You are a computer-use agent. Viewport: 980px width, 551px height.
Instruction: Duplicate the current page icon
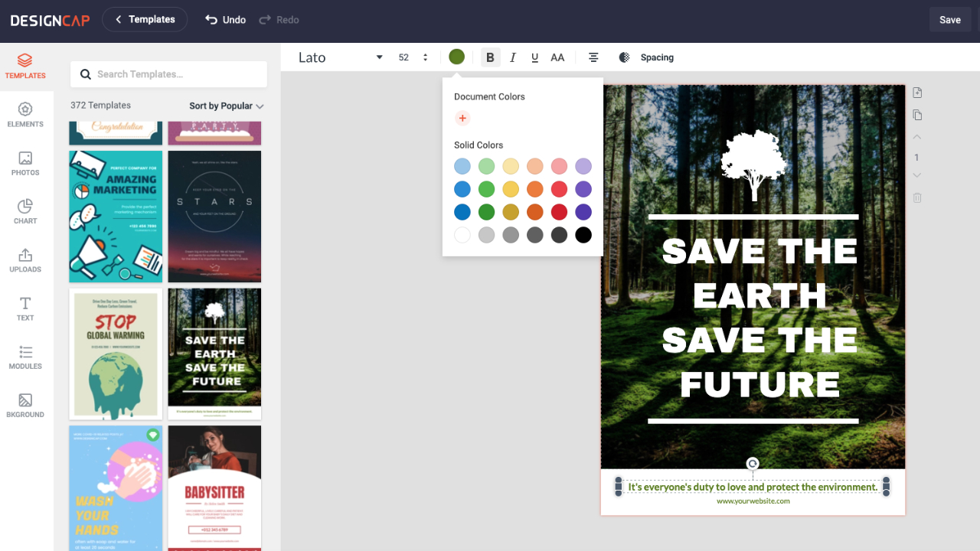pos(917,115)
